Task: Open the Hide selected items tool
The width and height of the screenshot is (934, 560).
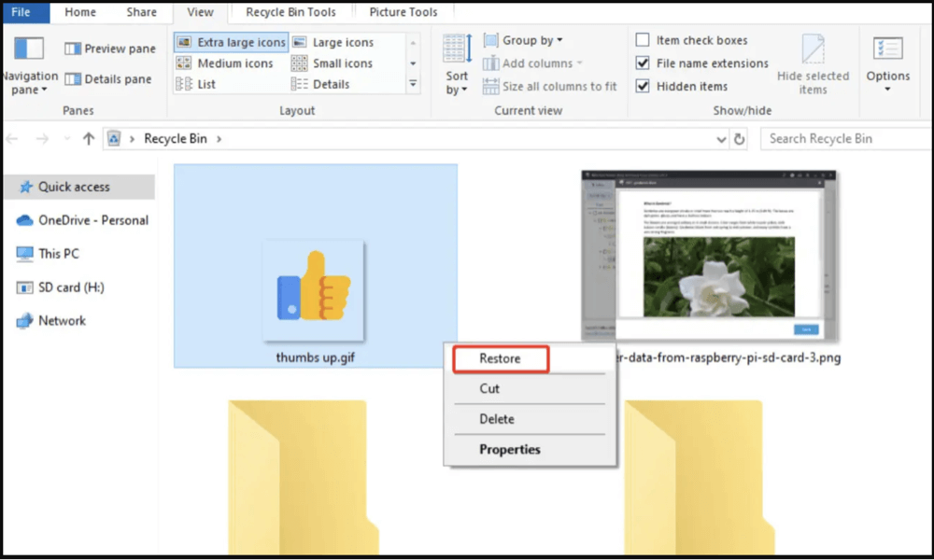Action: [811, 65]
